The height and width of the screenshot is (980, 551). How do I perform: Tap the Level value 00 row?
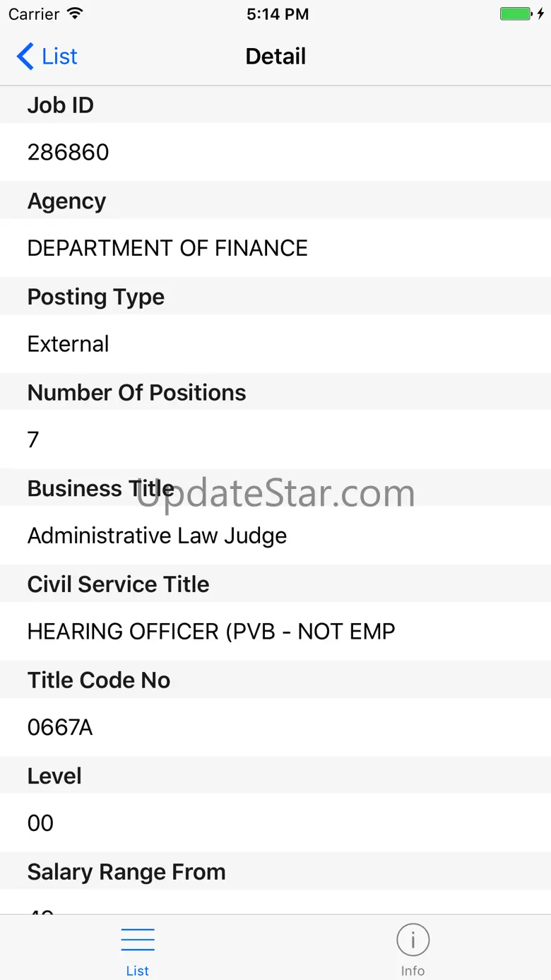coord(40,823)
